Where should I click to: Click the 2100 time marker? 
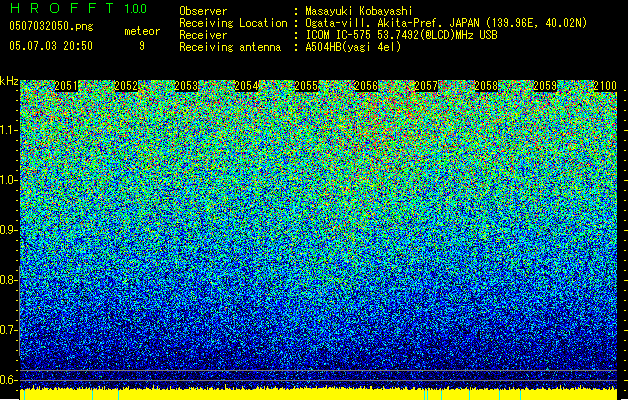click(x=605, y=86)
